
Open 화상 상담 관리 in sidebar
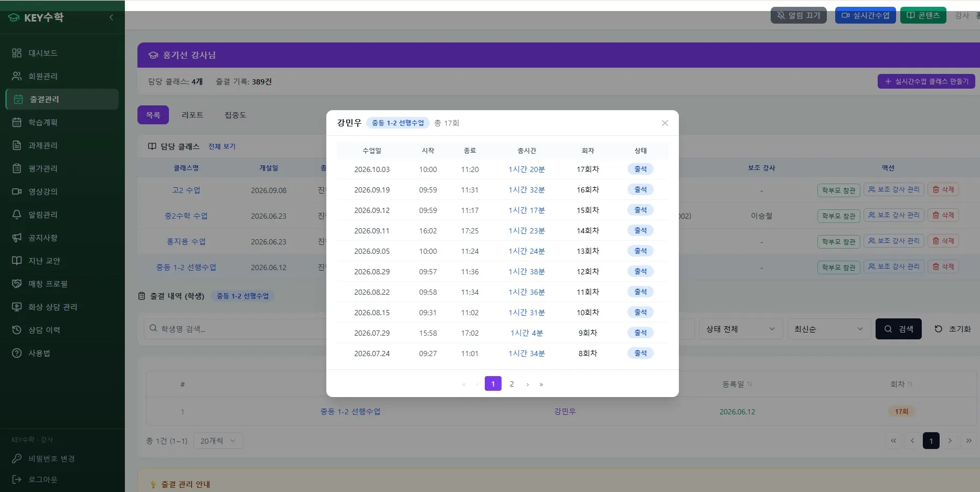[62, 307]
